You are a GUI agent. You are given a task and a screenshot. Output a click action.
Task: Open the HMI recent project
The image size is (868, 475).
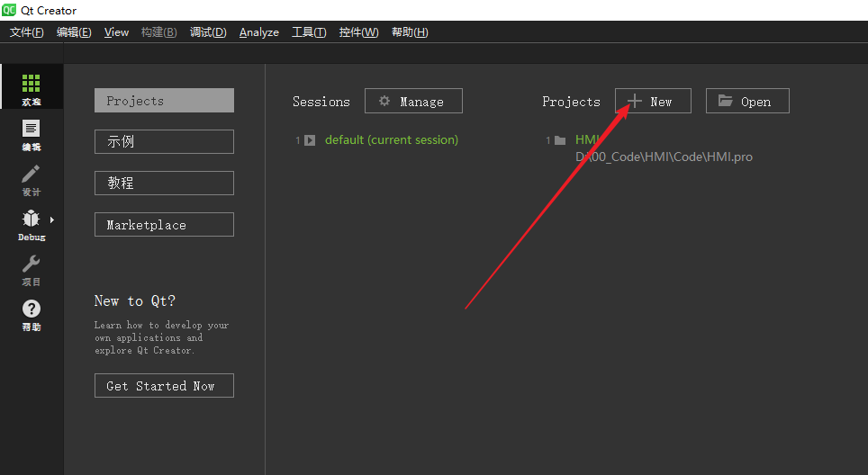coord(587,140)
